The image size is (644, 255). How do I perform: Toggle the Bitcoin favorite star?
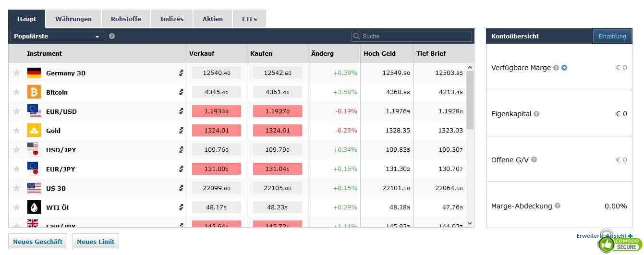(x=17, y=92)
